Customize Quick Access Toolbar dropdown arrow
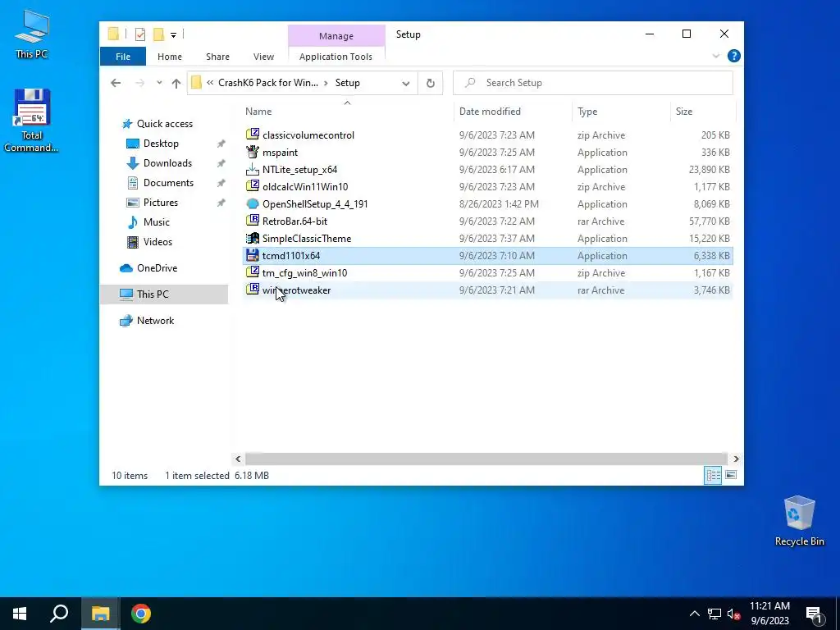 click(x=174, y=34)
